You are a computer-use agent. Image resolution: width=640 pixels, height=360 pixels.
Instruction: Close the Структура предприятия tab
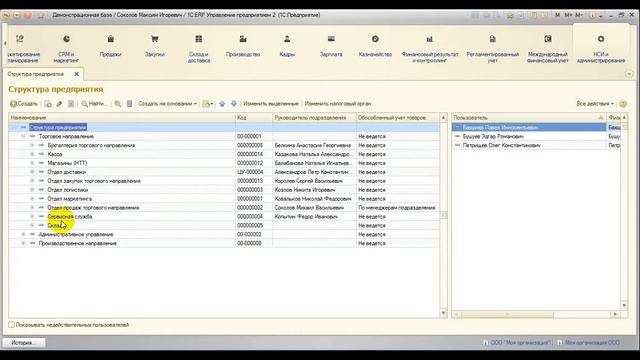76,74
